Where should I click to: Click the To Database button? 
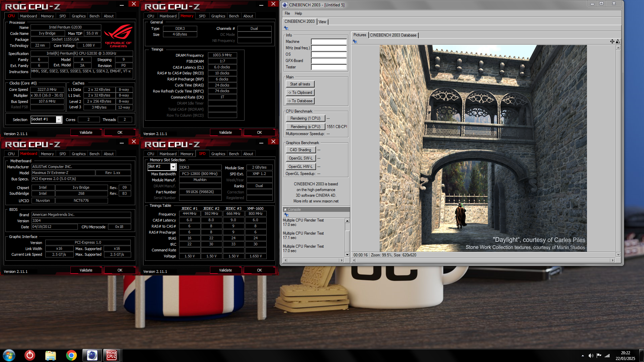point(300,101)
